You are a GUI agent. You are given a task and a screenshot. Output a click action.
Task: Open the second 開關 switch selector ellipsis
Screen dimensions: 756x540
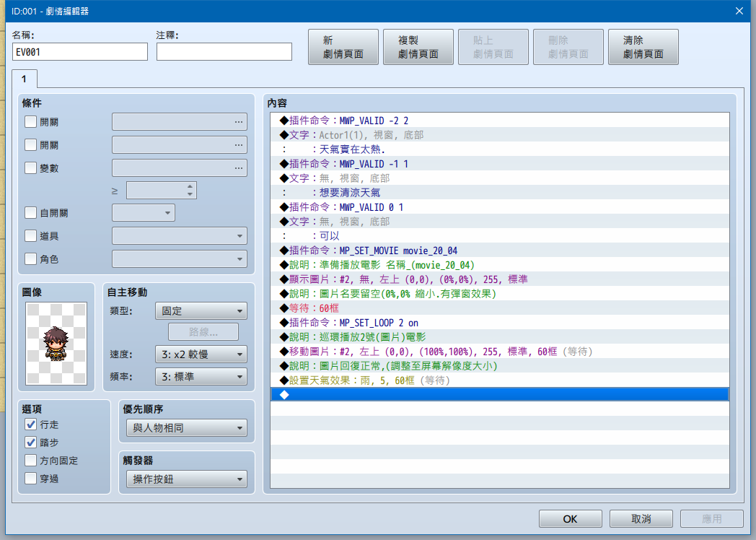[x=239, y=145]
